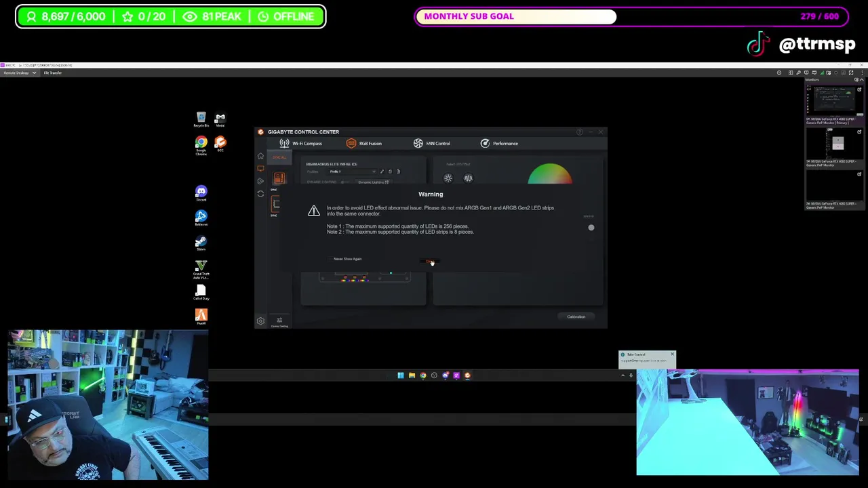The image size is (868, 488).
Task: Close the Warning dialog with Close button
Action: click(x=431, y=262)
